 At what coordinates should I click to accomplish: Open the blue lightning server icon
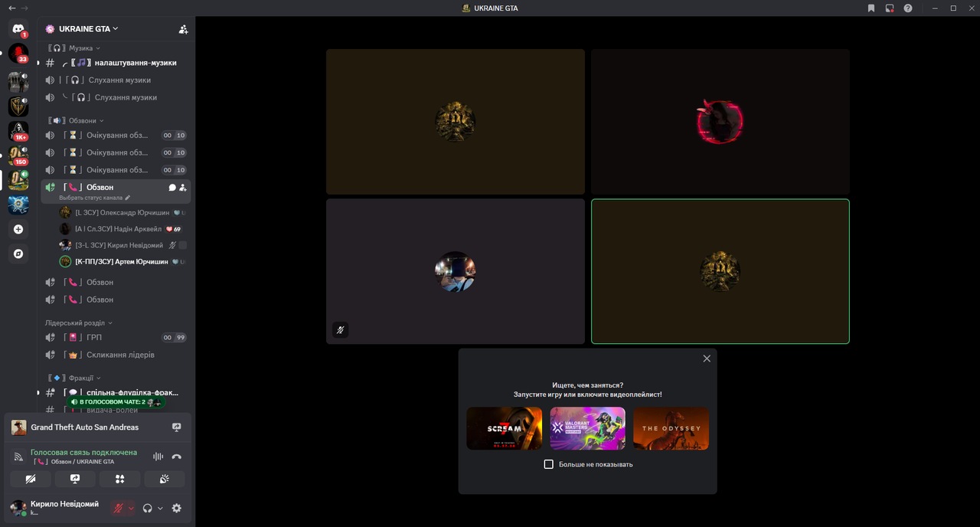pyautogui.click(x=18, y=205)
